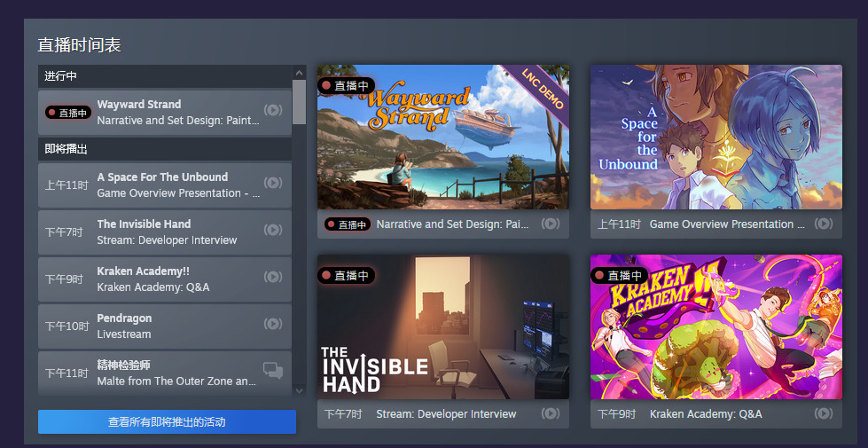Select Wayward Strand title in schedule list

139,104
